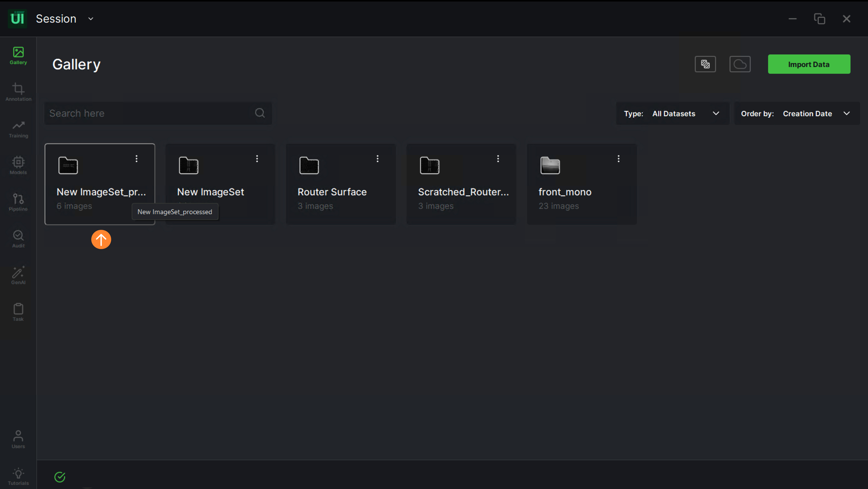The width and height of the screenshot is (868, 489).
Task: Open the Users management page
Action: click(x=18, y=439)
